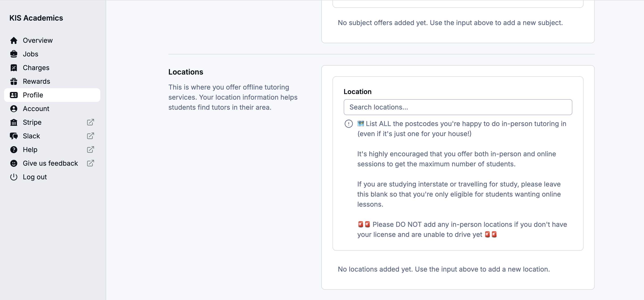Click the Stripe bank building icon
Viewport: 644px width, 300px height.
tap(14, 122)
